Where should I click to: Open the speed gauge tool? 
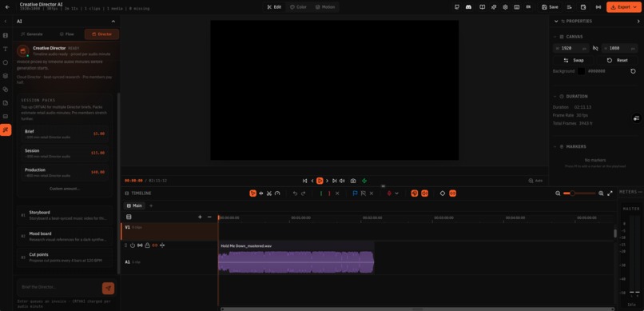click(x=277, y=193)
